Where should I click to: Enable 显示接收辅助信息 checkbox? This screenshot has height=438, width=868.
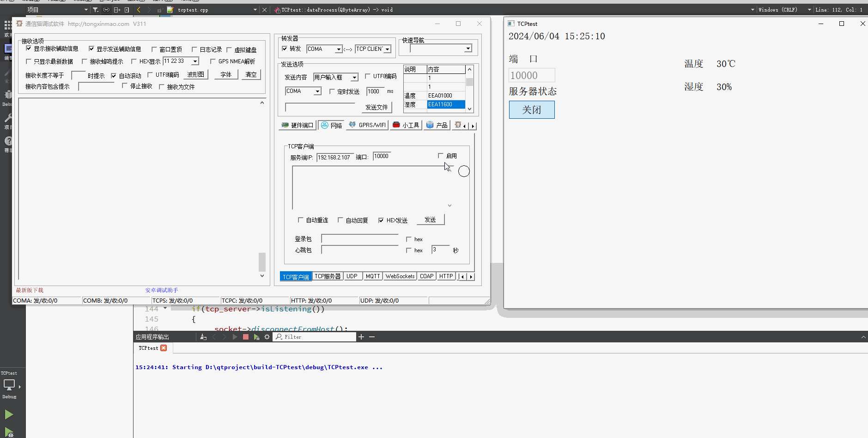(x=29, y=49)
